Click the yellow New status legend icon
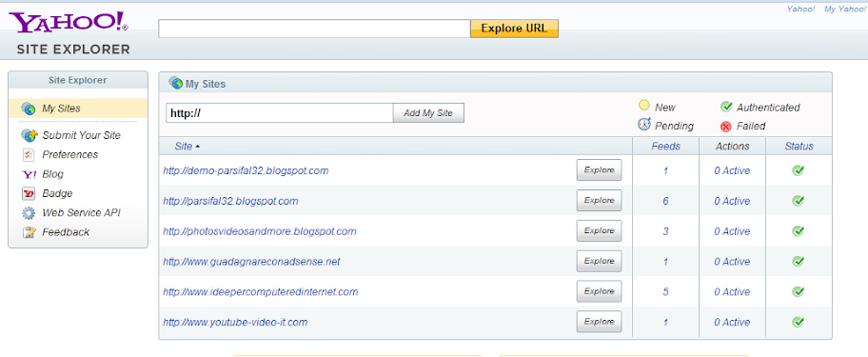Viewport: 868px width, 357px height. point(643,105)
